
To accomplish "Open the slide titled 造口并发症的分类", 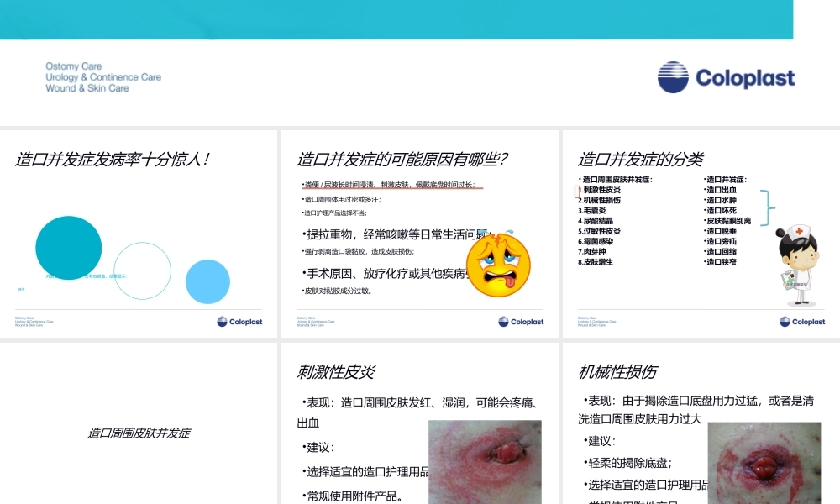I will [x=701, y=234].
